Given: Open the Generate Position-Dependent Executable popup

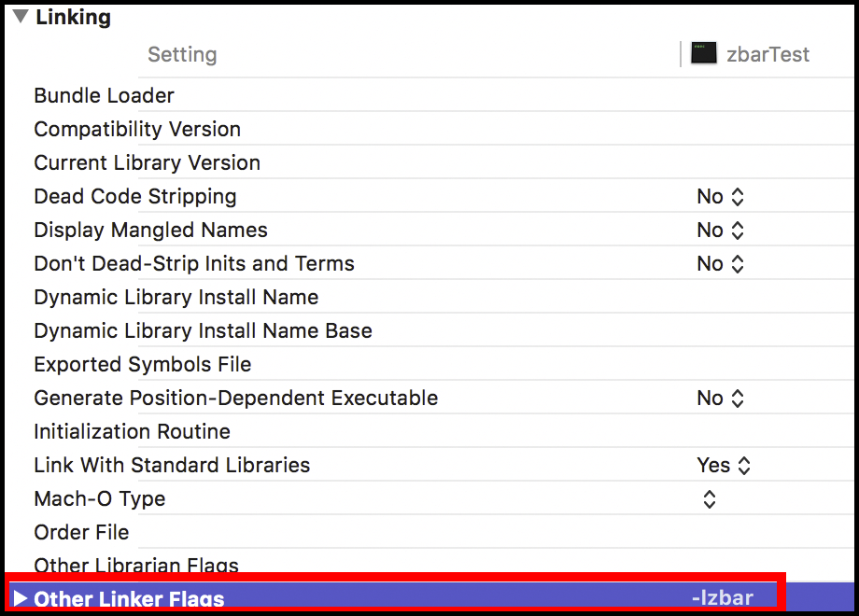Looking at the screenshot, I should point(720,399).
